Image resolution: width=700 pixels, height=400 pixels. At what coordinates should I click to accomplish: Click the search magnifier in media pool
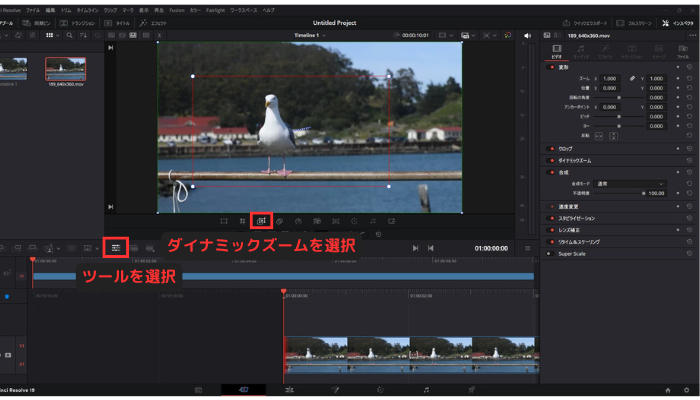(x=69, y=35)
